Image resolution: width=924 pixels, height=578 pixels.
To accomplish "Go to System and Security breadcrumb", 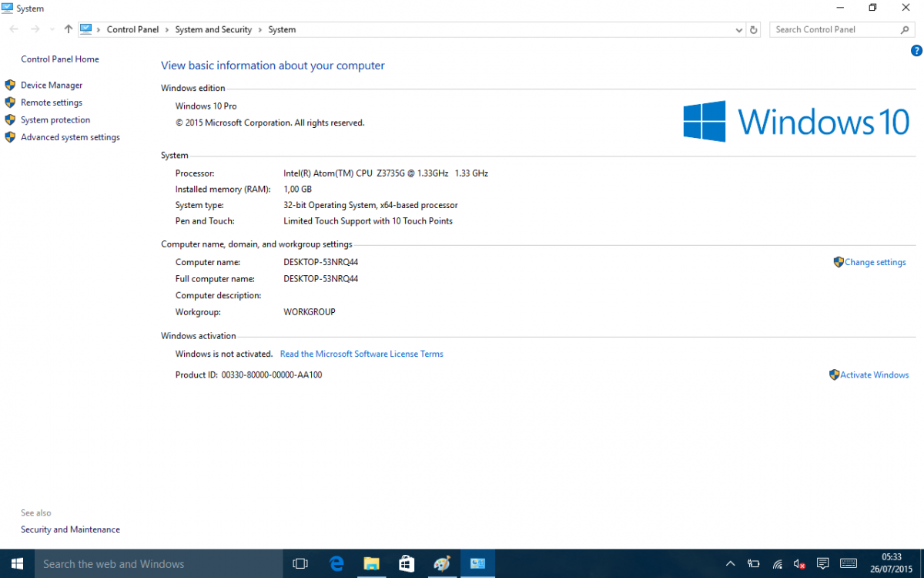I will pyautogui.click(x=213, y=29).
